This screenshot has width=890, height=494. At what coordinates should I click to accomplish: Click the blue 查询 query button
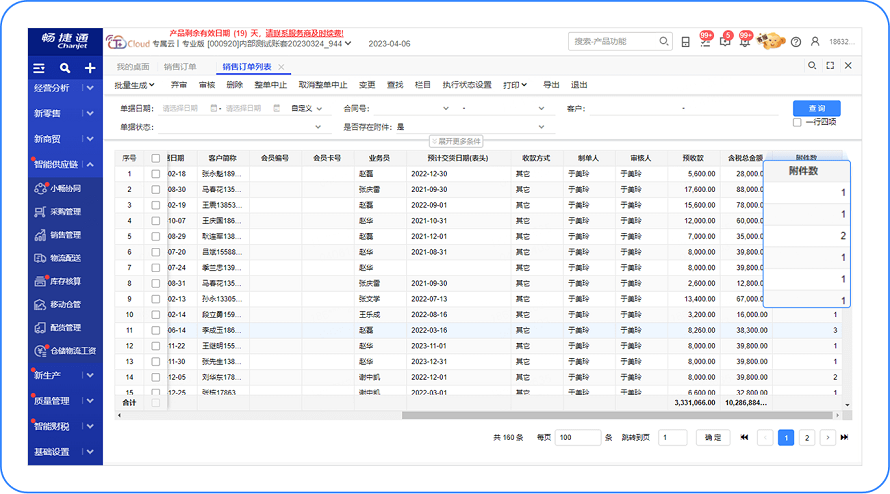[816, 108]
